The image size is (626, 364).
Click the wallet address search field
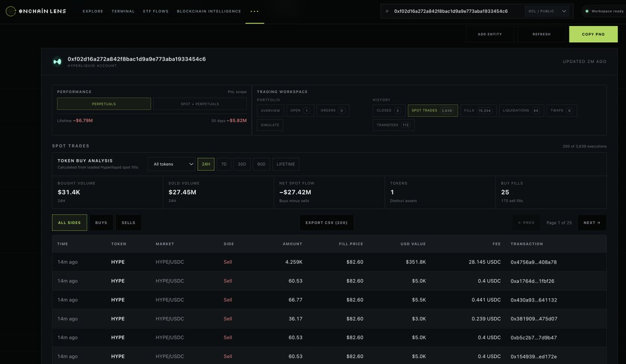[451, 11]
